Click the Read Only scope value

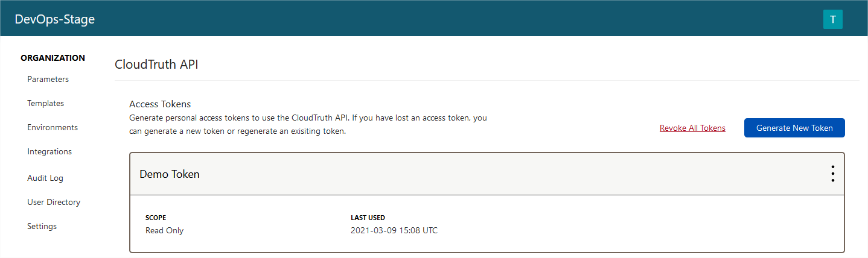[164, 230]
